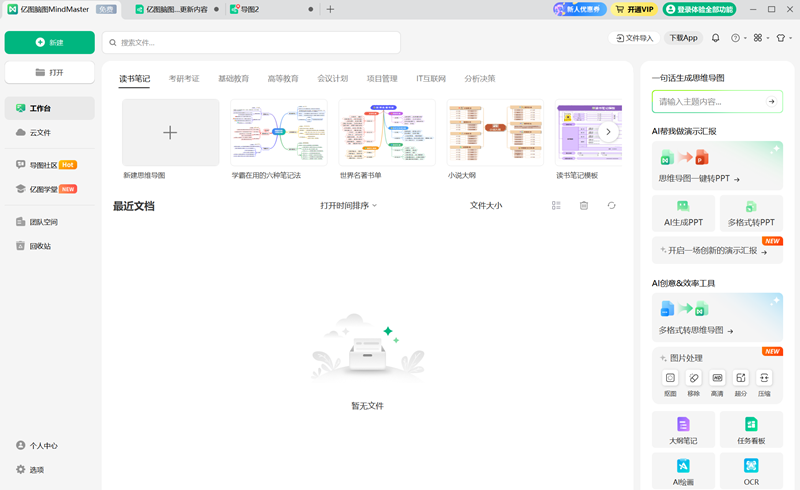
Task: Click the trash icon above recent documents
Action: tap(584, 205)
